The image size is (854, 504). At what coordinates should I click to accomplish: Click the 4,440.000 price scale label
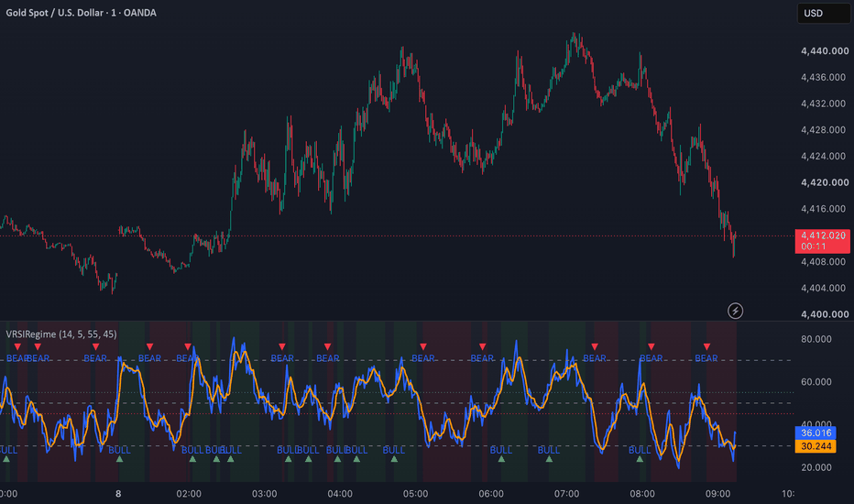825,51
